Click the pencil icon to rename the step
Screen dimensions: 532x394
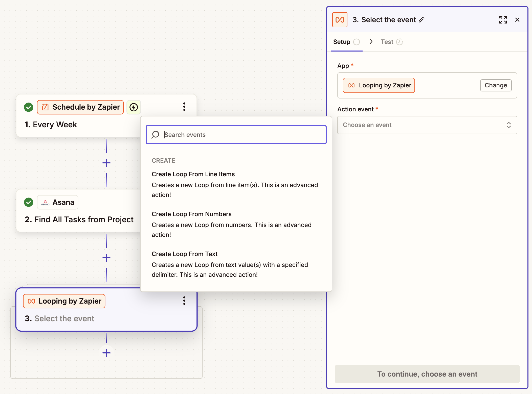(x=422, y=20)
